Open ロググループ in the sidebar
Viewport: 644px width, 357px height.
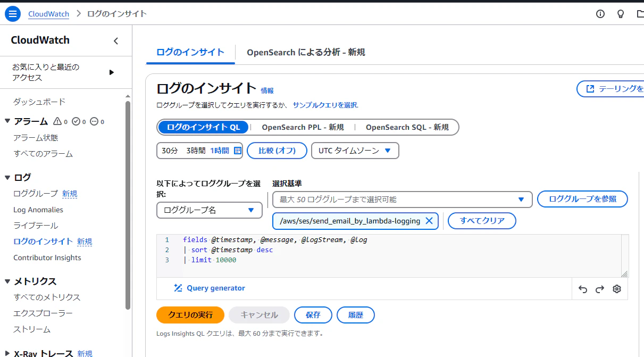coord(36,194)
